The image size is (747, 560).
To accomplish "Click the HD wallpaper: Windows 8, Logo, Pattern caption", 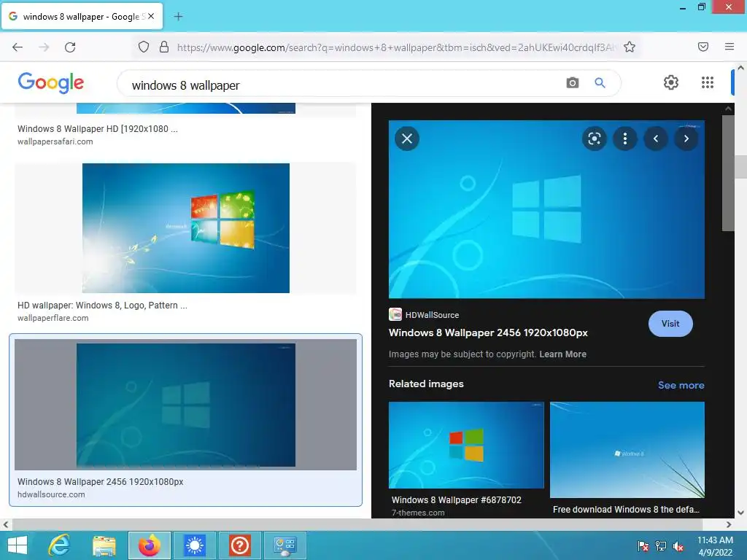I will pos(102,306).
